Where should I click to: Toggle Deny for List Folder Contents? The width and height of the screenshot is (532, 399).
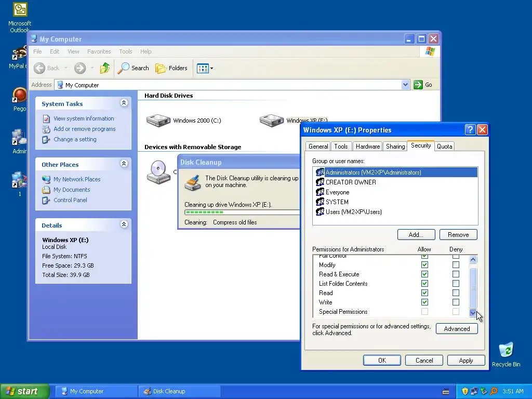456,283
